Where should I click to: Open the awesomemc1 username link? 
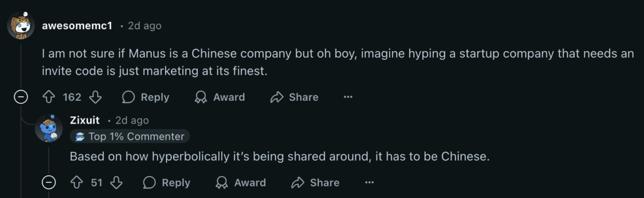tap(77, 25)
